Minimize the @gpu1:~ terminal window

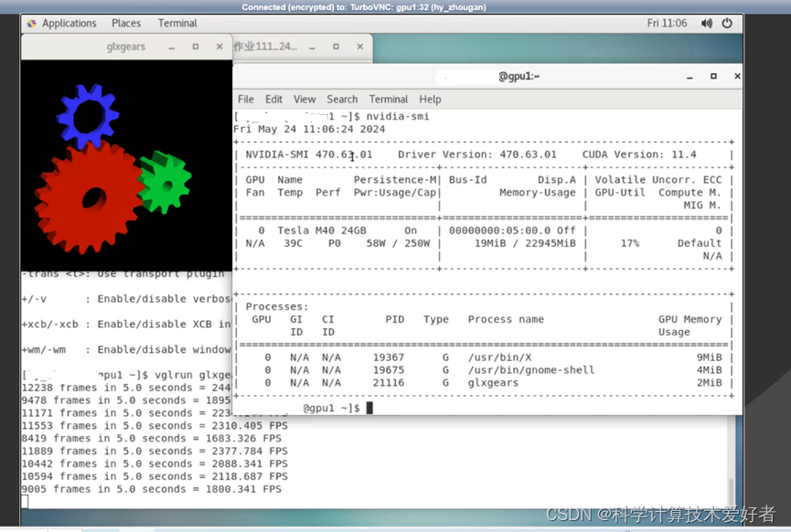point(689,77)
